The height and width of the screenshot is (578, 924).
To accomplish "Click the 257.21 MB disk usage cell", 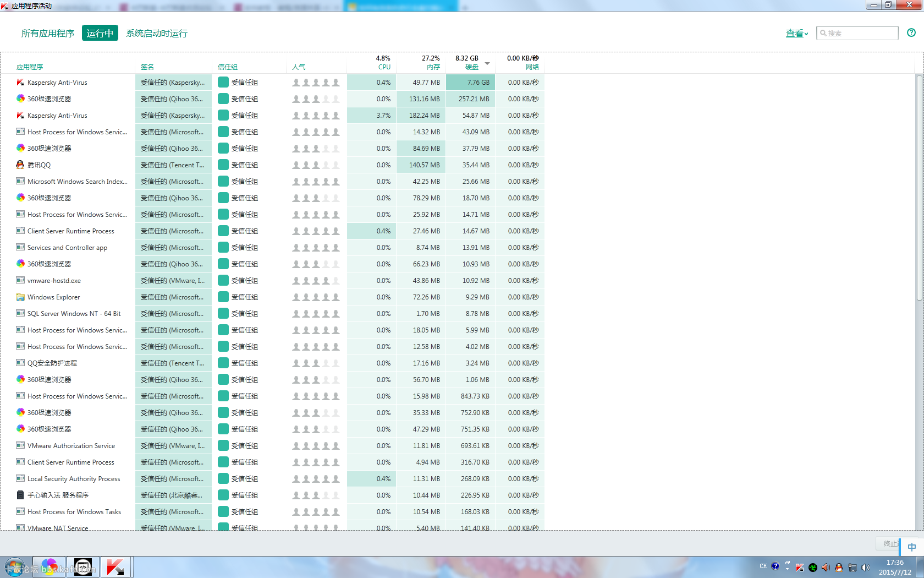I will pos(471,99).
